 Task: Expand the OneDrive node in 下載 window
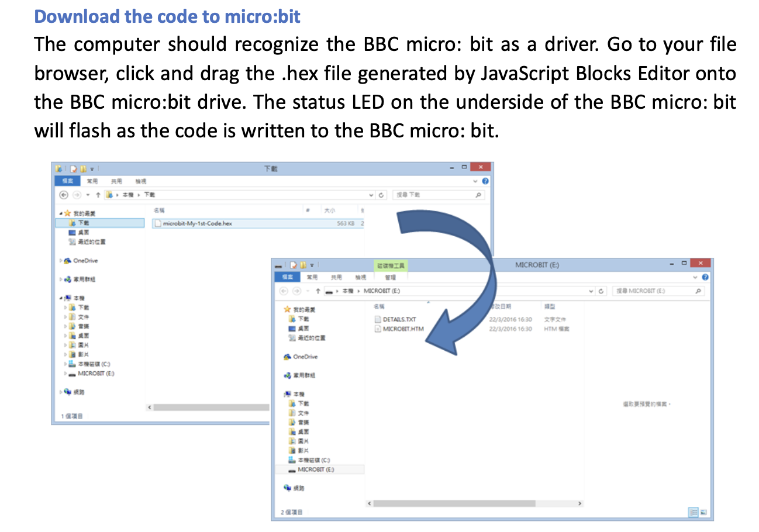click(60, 261)
